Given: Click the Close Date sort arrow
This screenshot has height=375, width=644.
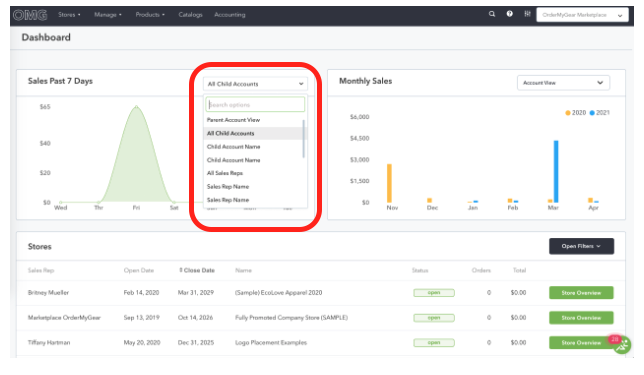Looking at the screenshot, I should (x=181, y=270).
